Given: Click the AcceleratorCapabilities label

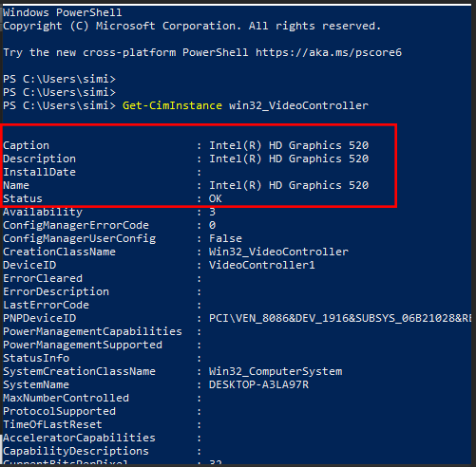Looking at the screenshot, I should coord(79,438).
